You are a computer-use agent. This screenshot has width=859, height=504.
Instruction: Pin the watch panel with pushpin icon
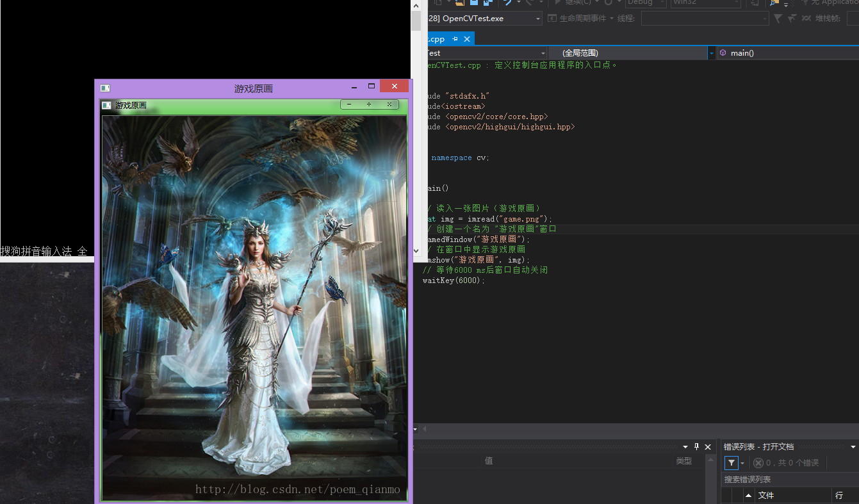(697, 447)
